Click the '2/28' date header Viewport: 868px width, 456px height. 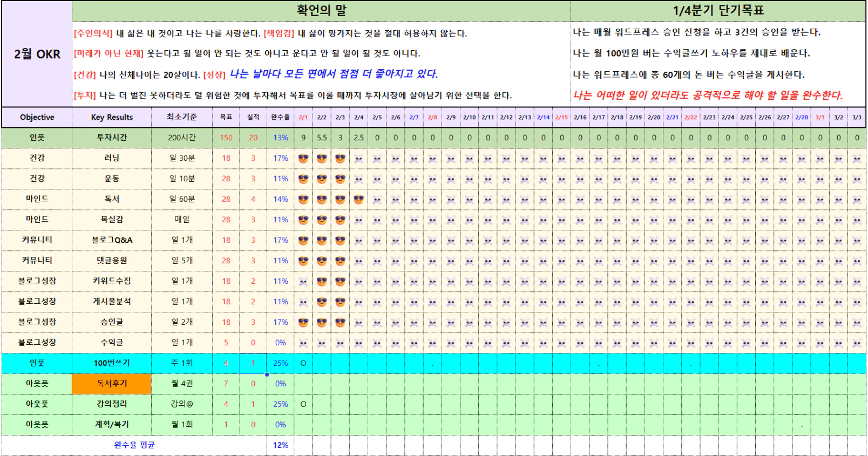802,117
